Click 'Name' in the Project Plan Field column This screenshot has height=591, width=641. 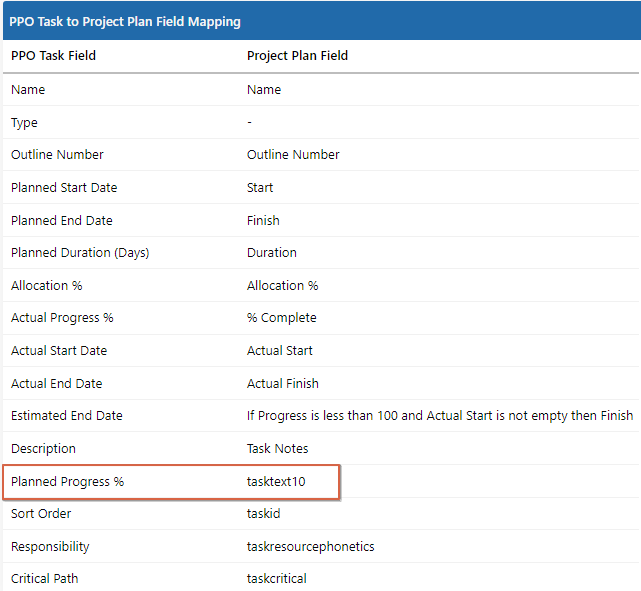click(x=264, y=90)
